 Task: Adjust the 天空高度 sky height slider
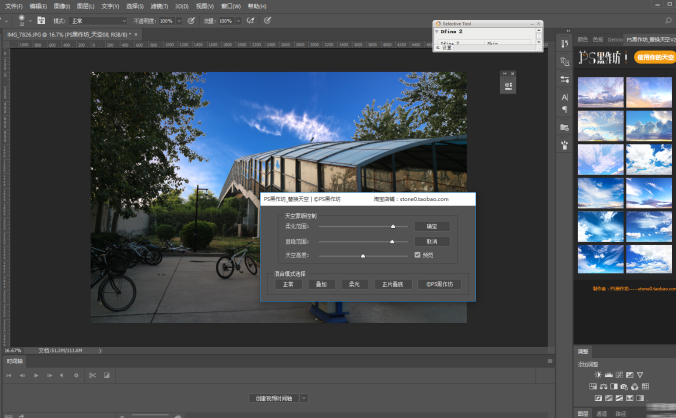363,256
